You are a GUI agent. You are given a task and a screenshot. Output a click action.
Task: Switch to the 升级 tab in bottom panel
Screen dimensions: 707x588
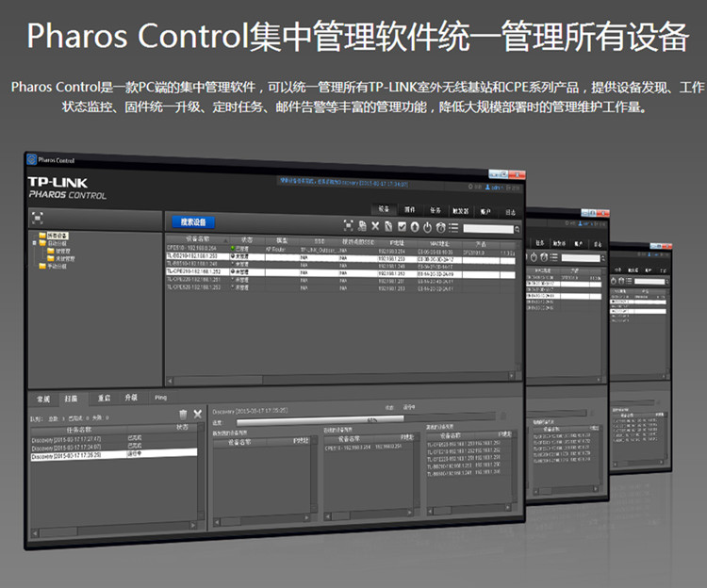(x=131, y=398)
